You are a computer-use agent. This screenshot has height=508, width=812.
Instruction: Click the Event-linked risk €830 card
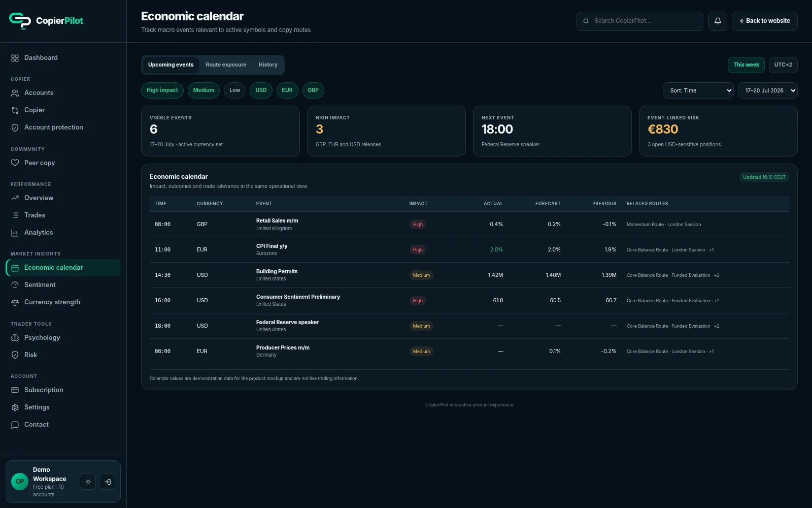click(718, 131)
